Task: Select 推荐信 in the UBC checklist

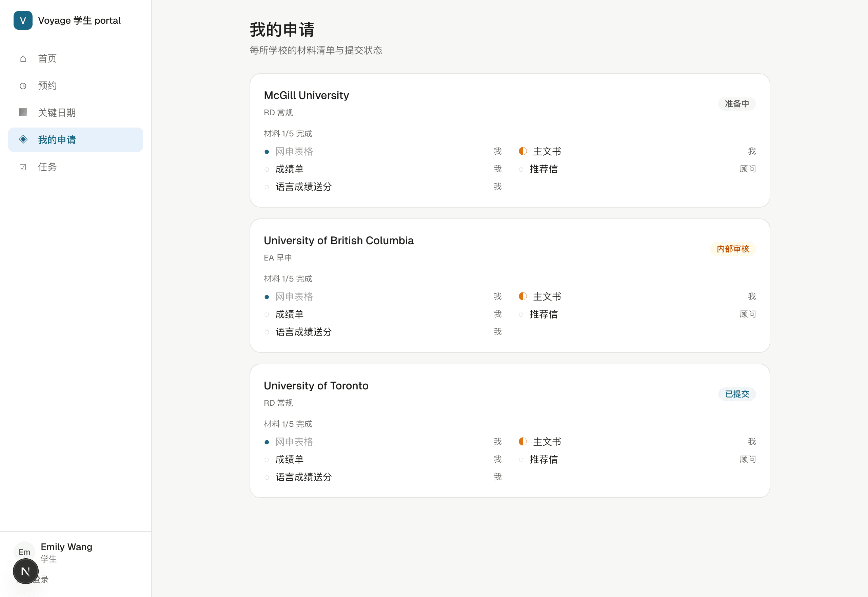Action: (544, 314)
